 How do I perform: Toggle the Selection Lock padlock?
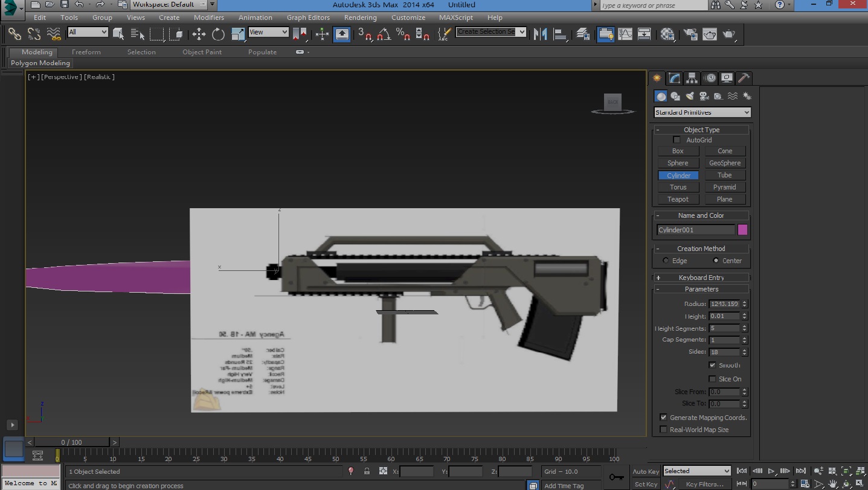click(367, 471)
